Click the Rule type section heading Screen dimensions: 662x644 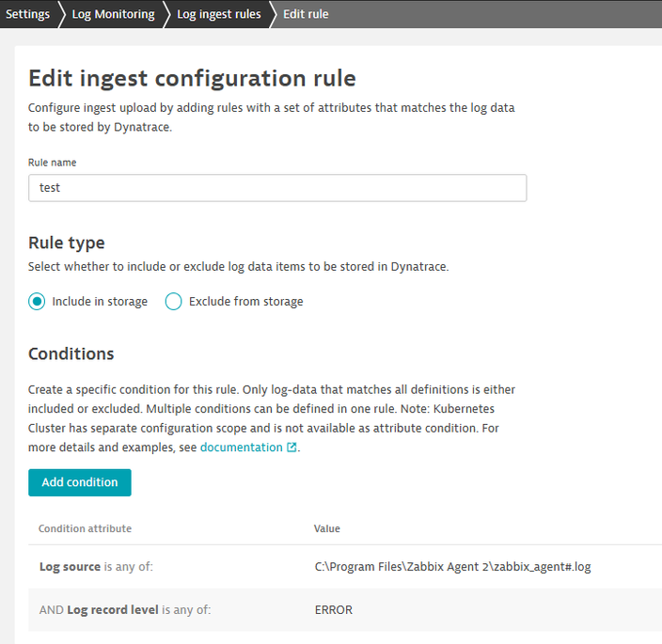[67, 243]
